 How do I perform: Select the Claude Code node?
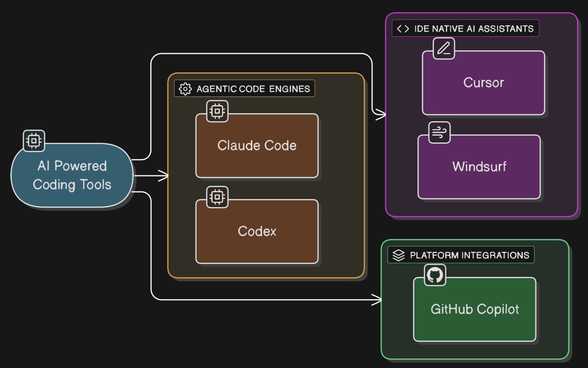257,146
